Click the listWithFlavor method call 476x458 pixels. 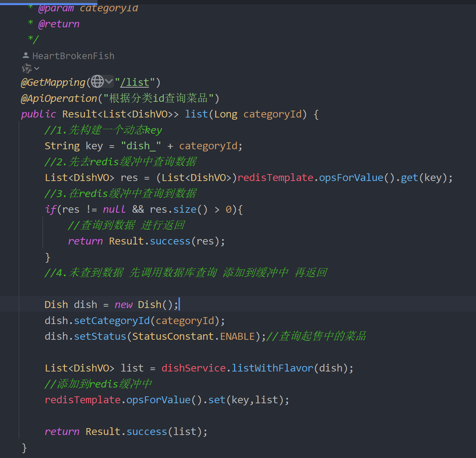tap(272, 368)
